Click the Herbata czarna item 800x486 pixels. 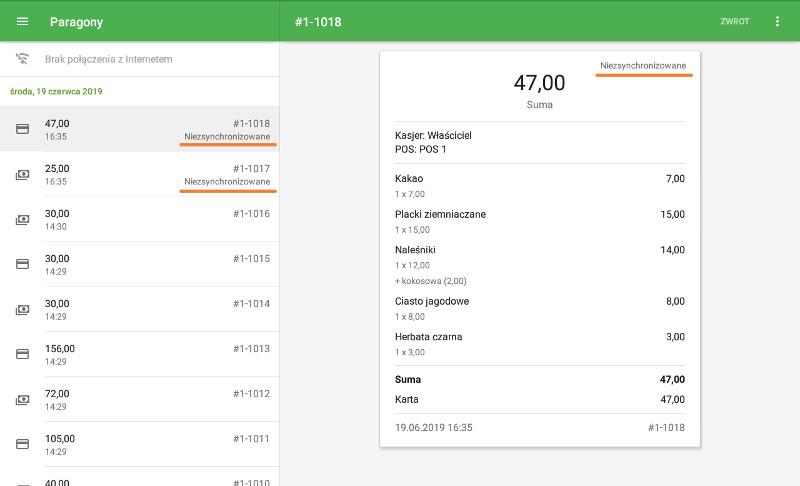(429, 337)
